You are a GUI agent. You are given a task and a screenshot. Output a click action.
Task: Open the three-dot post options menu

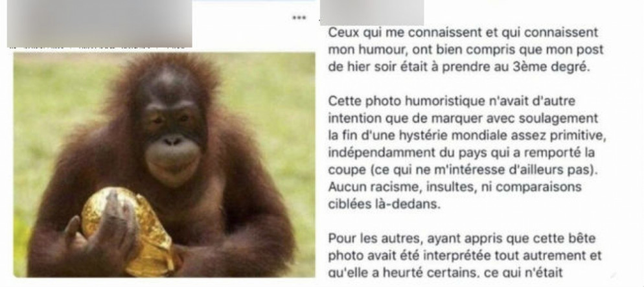tap(299, 17)
